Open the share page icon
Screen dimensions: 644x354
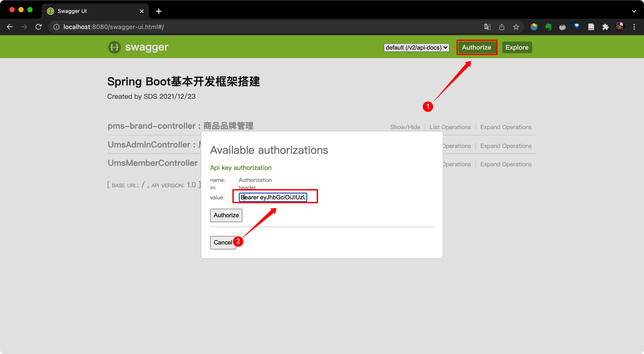tap(502, 27)
